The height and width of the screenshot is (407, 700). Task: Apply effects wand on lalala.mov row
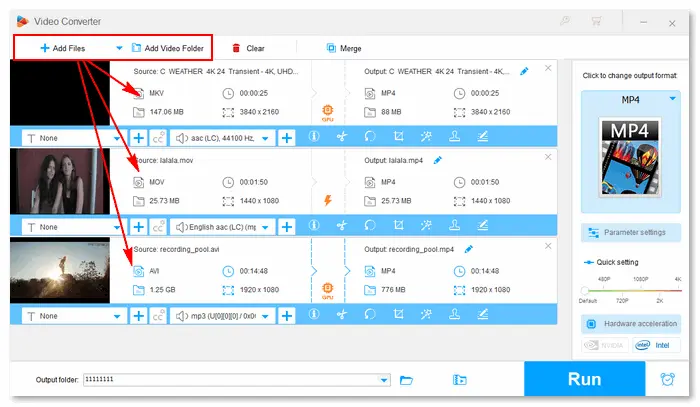click(426, 225)
